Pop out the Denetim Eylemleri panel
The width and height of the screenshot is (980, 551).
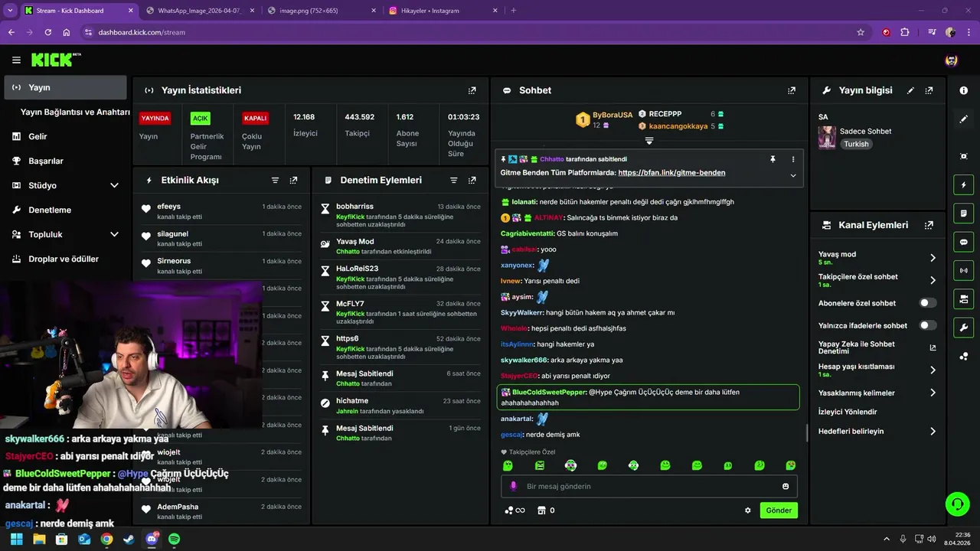(x=472, y=181)
